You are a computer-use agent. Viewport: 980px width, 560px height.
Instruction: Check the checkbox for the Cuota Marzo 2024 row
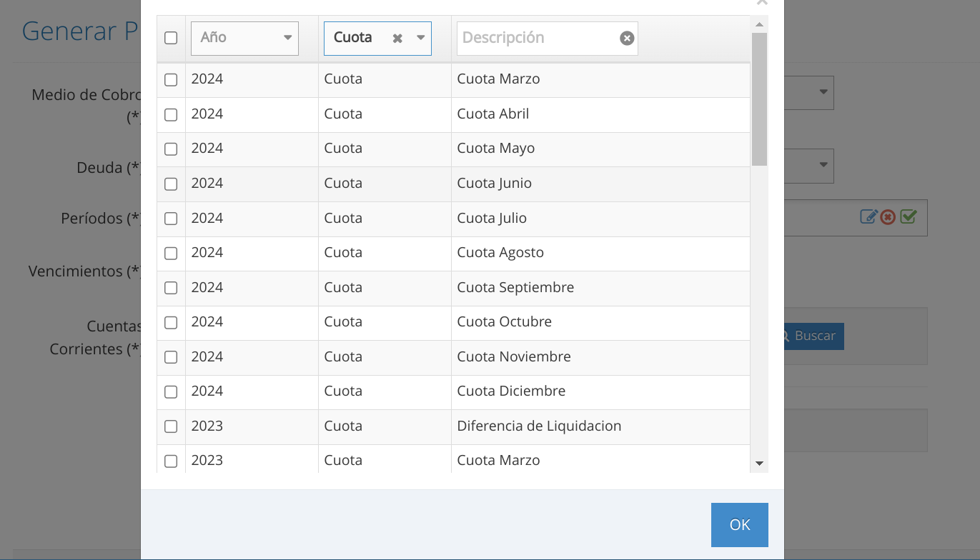pos(171,79)
